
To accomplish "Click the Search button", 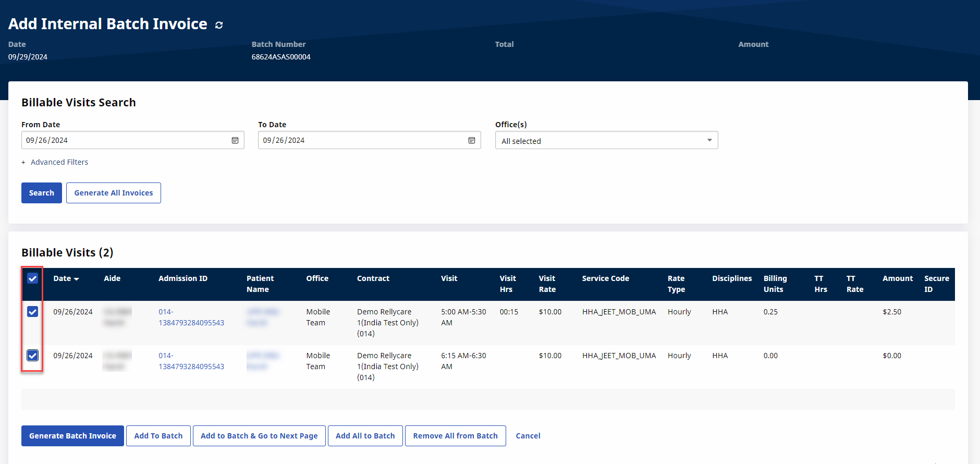I will pos(42,193).
